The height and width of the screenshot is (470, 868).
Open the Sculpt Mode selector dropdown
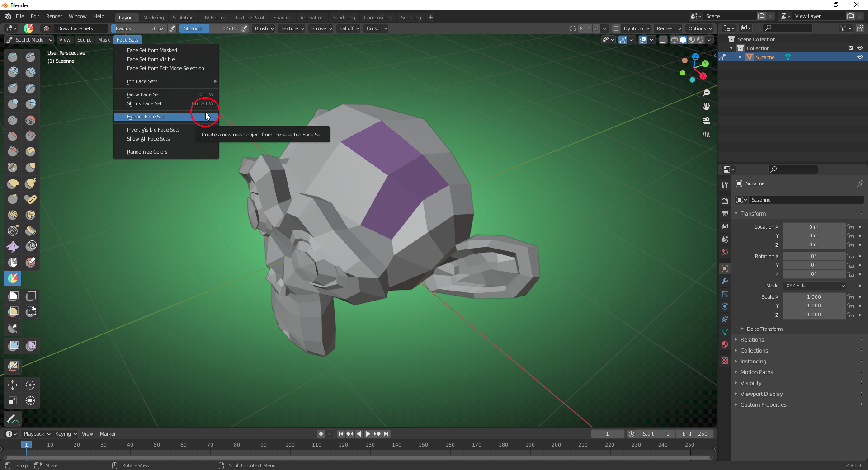29,40
